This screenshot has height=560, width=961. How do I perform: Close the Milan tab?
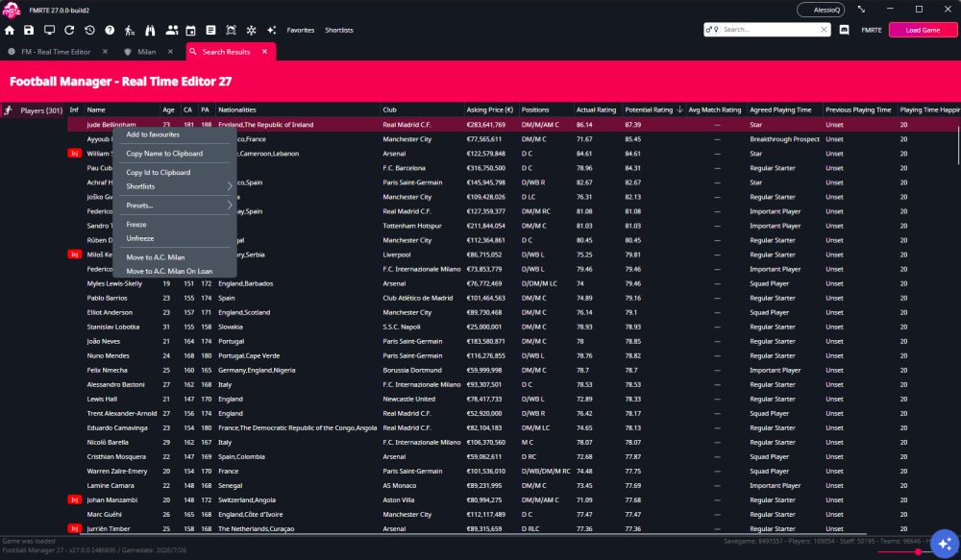170,52
